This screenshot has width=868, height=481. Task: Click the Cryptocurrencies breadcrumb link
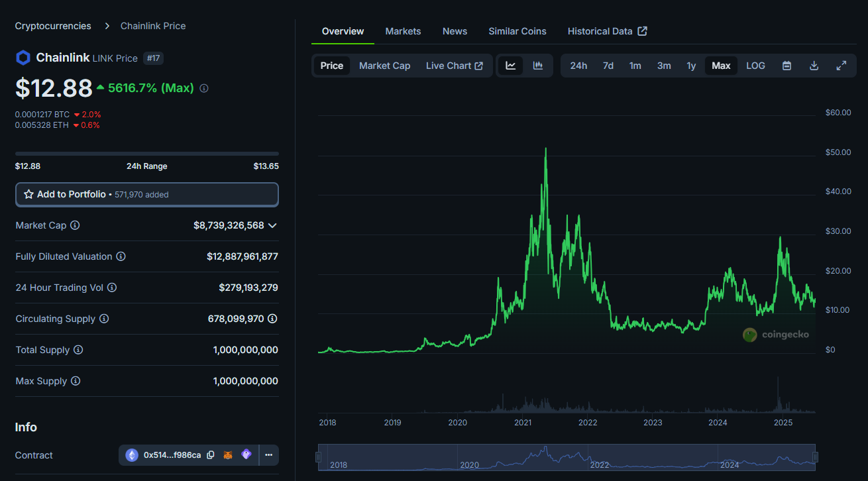point(53,26)
